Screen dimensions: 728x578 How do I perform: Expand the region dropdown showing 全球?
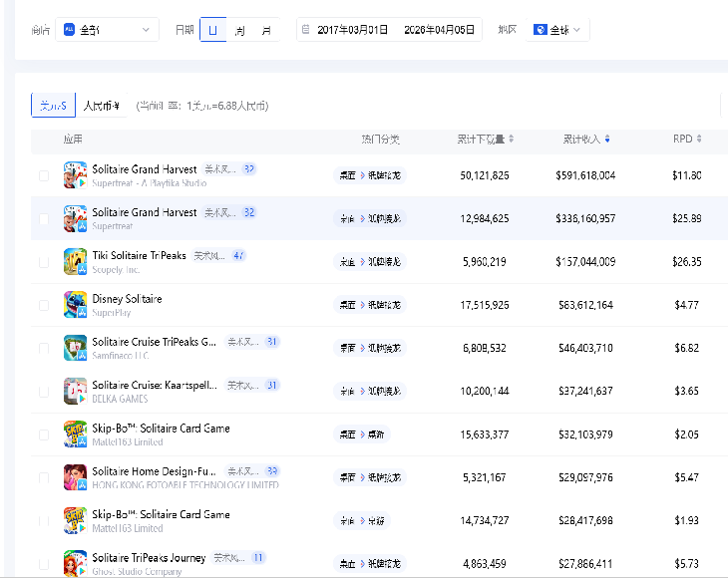coord(559,31)
